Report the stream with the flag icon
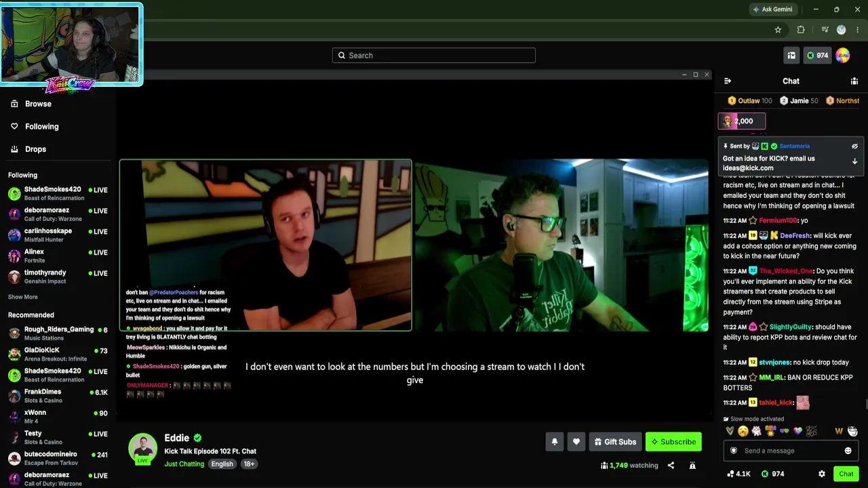 692,466
